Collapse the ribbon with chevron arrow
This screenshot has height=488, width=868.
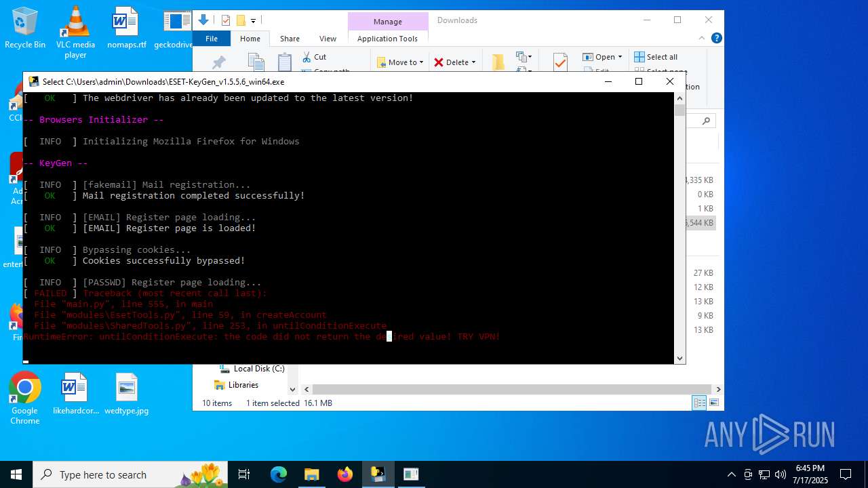coord(703,39)
